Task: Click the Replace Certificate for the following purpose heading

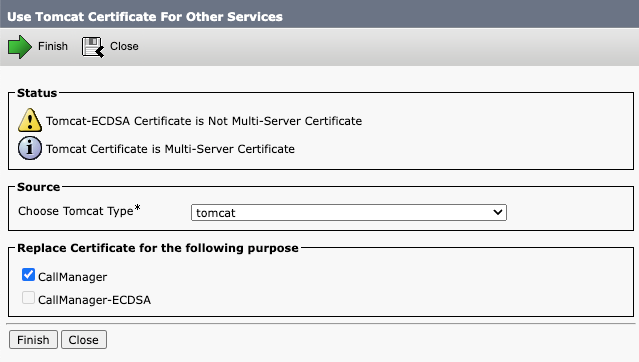Action: (x=158, y=248)
